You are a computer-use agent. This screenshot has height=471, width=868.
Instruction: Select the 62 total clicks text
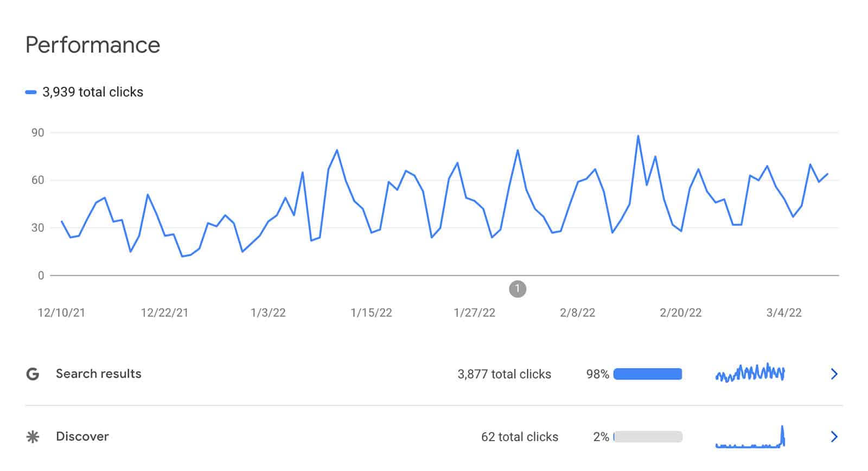pos(520,437)
